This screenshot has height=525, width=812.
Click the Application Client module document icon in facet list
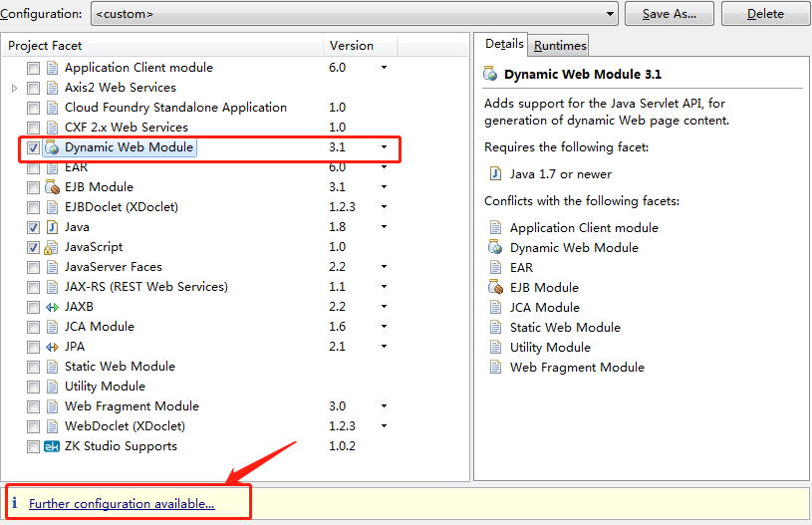point(52,68)
